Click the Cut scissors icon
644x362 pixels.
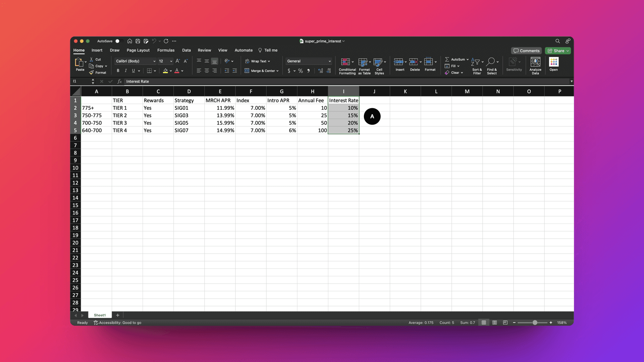(x=91, y=59)
